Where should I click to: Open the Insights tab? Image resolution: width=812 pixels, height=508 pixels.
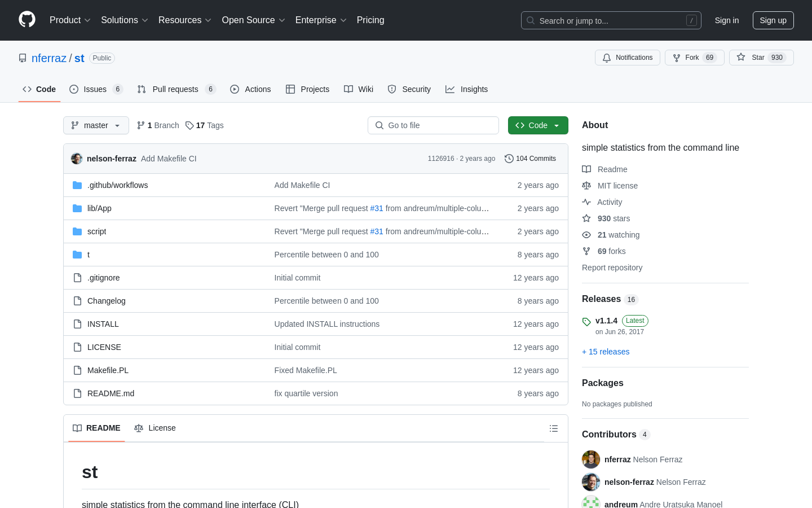click(467, 89)
